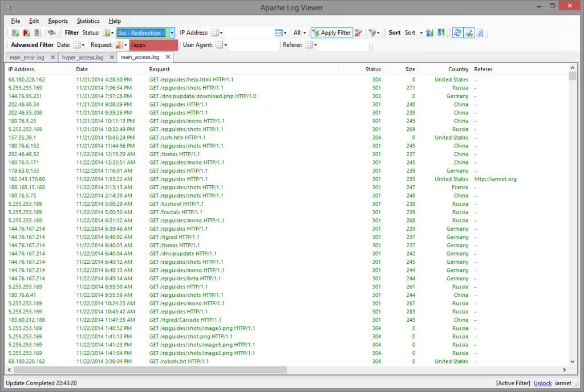The image size is (584, 392).
Task: Click the add log file icon
Action: click(x=15, y=32)
